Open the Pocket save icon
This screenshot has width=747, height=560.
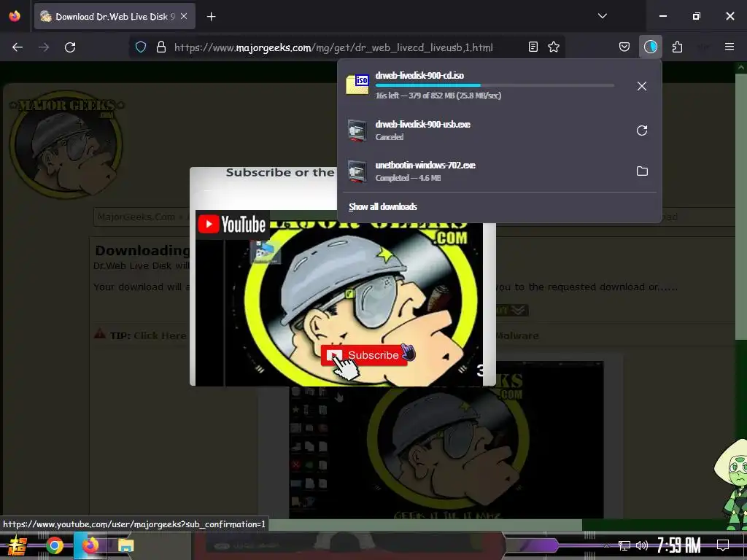coord(624,47)
